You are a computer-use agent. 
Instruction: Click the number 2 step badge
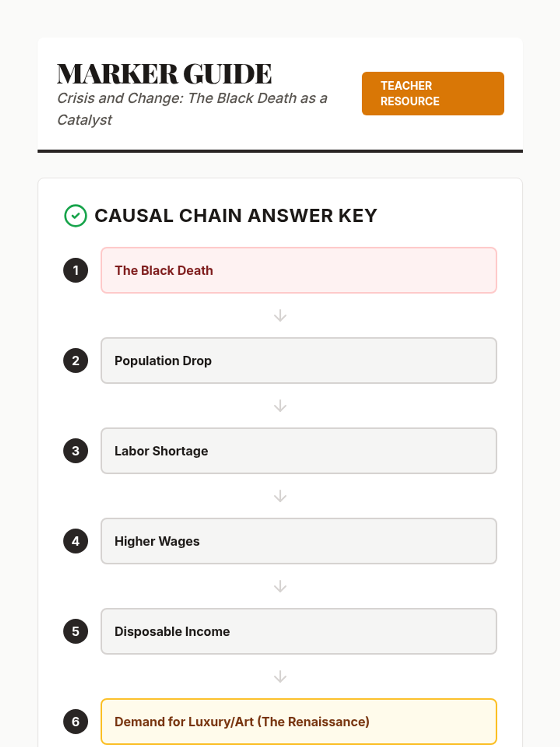tap(76, 360)
